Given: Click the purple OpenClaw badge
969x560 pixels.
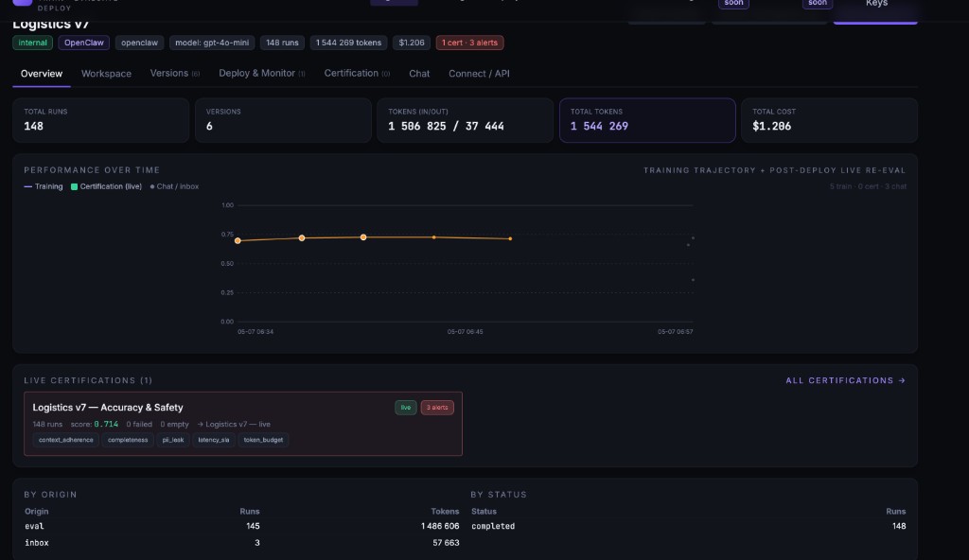Looking at the screenshot, I should tap(84, 43).
